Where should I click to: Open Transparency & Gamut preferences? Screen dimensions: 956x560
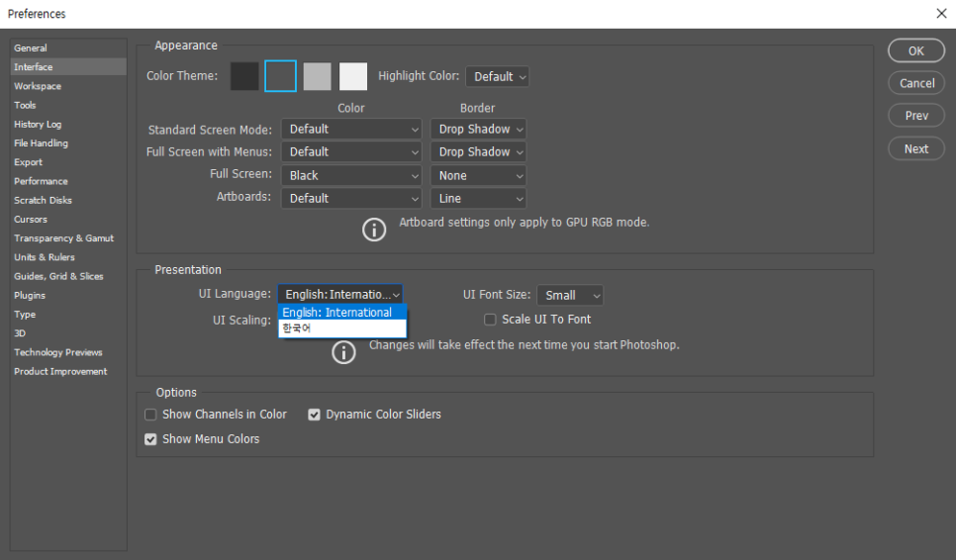pos(68,238)
